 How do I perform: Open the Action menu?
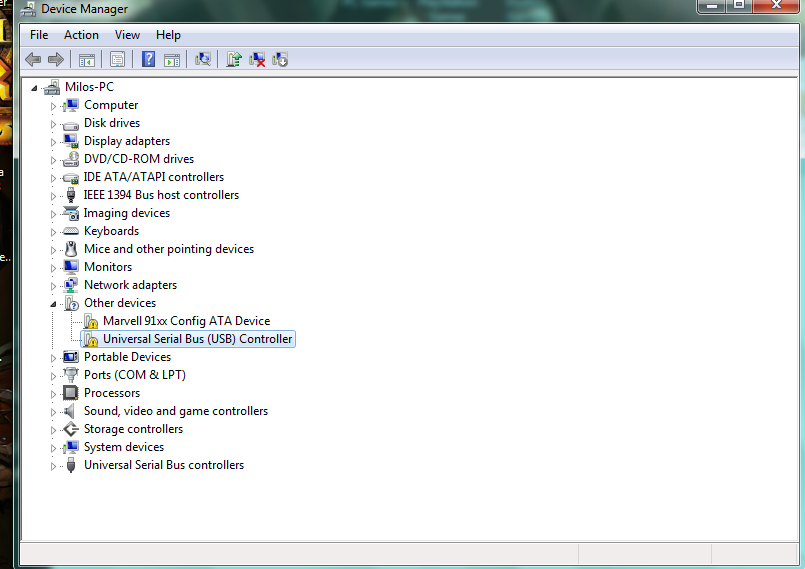coord(81,35)
